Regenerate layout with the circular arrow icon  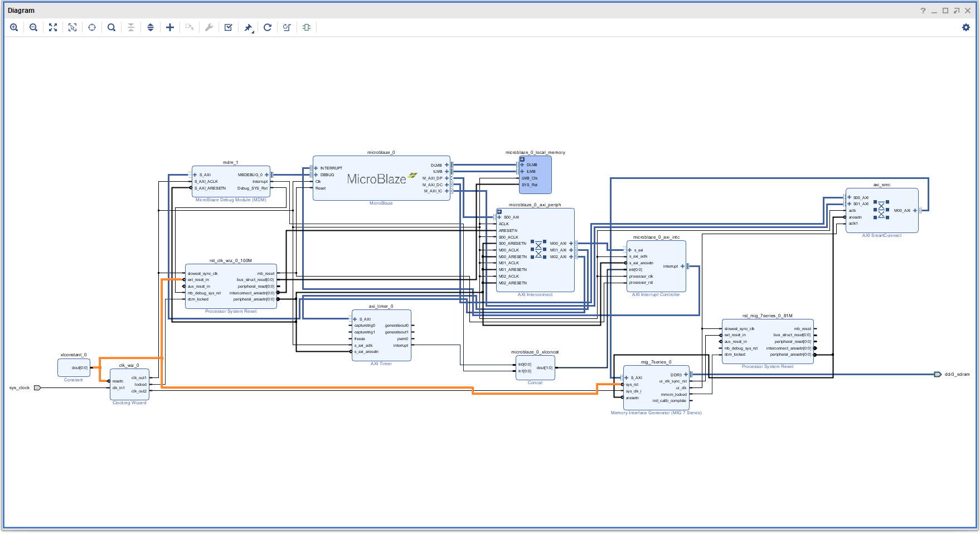coord(268,27)
